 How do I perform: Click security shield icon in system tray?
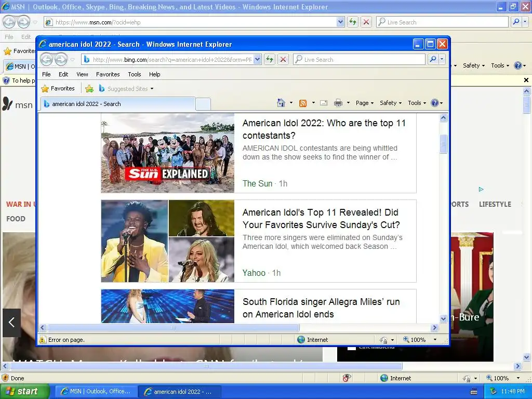(493, 392)
